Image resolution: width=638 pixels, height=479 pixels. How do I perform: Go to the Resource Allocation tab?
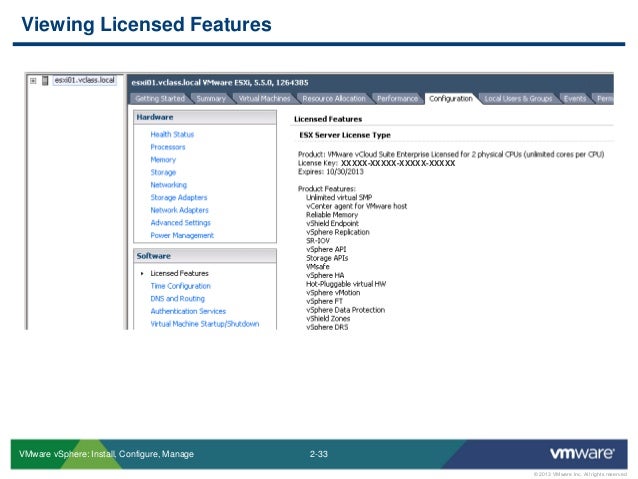point(334,98)
